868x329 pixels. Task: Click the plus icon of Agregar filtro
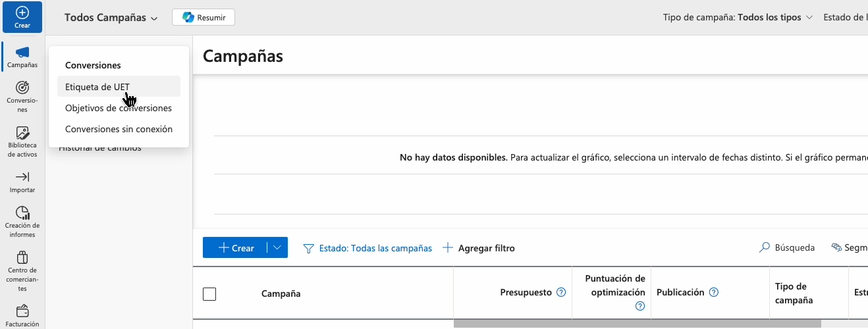448,248
